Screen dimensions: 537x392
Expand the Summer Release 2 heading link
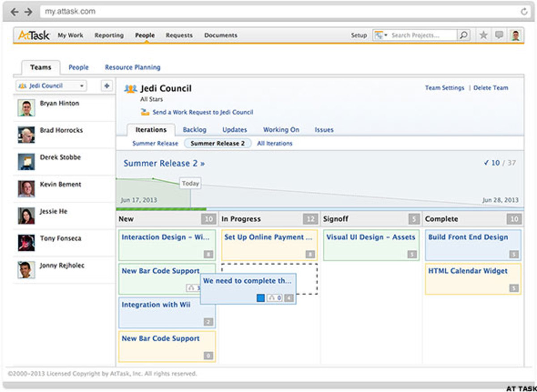pos(164,164)
